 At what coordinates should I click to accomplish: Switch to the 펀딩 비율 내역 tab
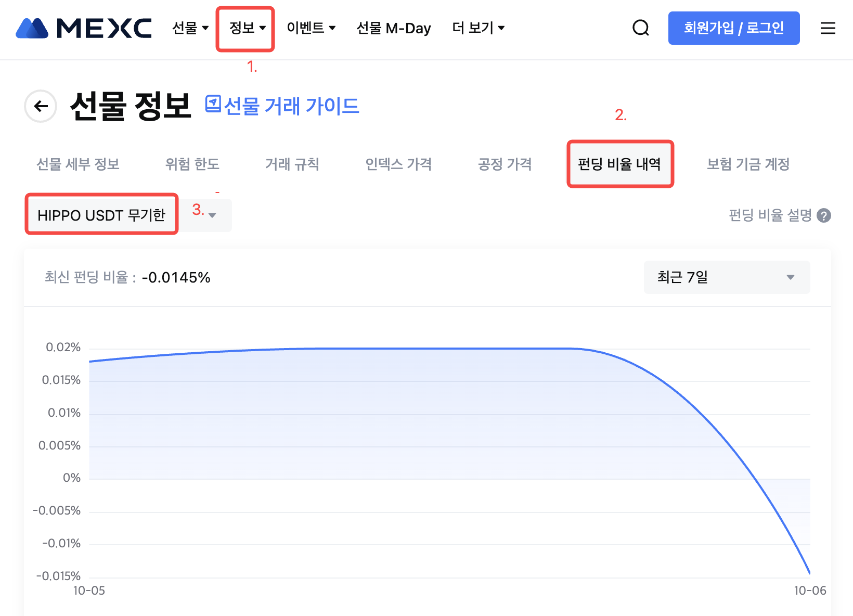coord(619,164)
